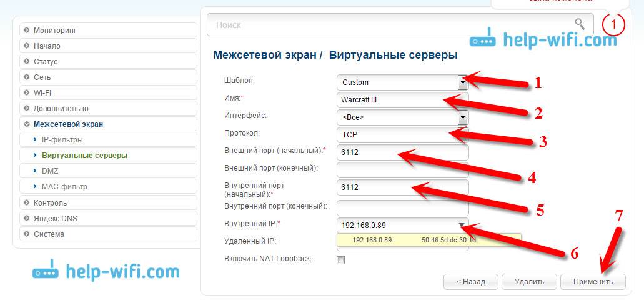This screenshot has height=303, width=644.
Task: Open the Контроль menu section
Action: pyautogui.click(x=109, y=202)
